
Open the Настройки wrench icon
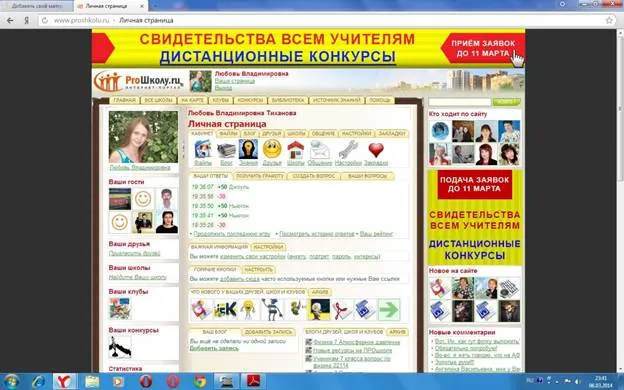[348, 150]
